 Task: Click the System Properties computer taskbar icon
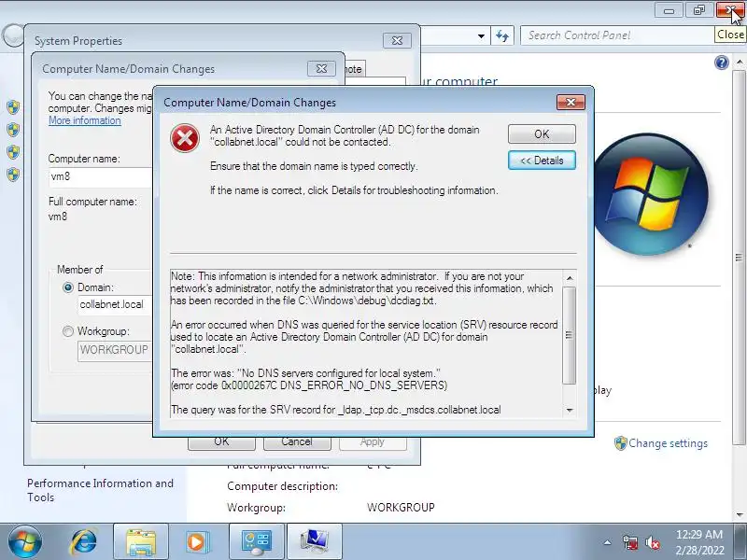tap(315, 542)
